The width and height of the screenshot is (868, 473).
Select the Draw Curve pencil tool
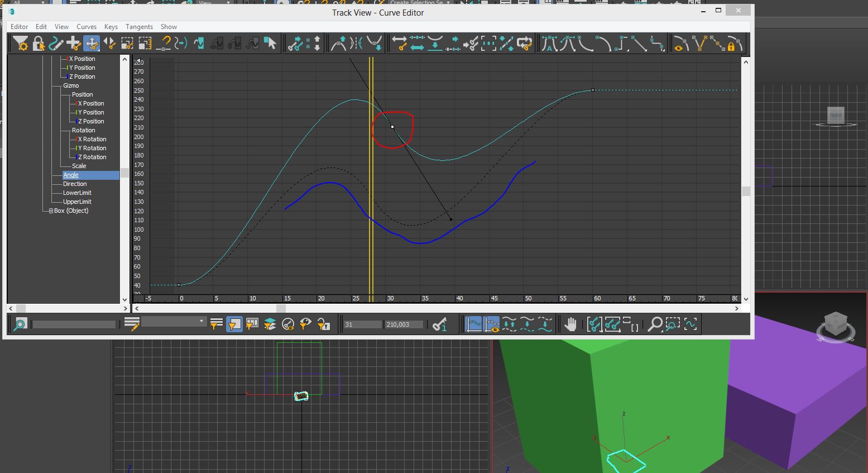(56, 44)
